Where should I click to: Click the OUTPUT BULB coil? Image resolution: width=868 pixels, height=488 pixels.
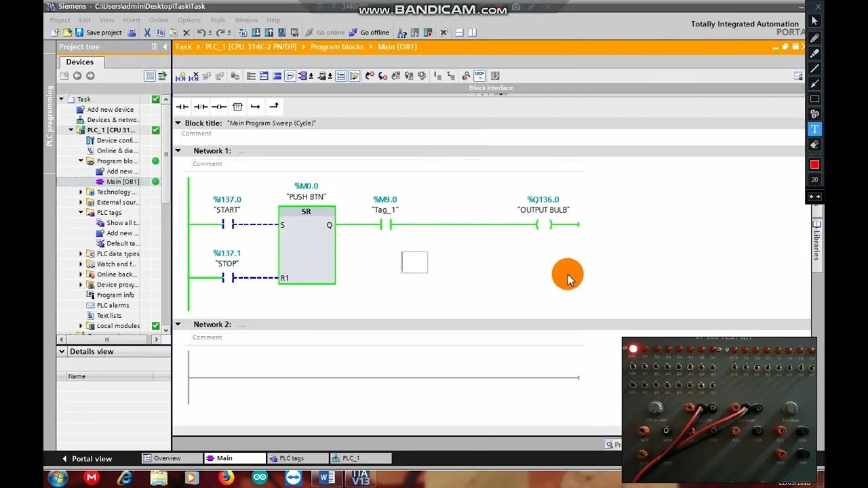[543, 224]
